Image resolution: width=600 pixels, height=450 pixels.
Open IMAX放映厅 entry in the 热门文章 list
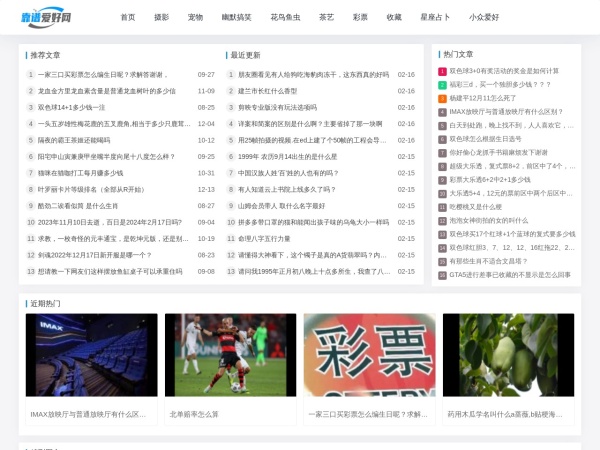506,112
